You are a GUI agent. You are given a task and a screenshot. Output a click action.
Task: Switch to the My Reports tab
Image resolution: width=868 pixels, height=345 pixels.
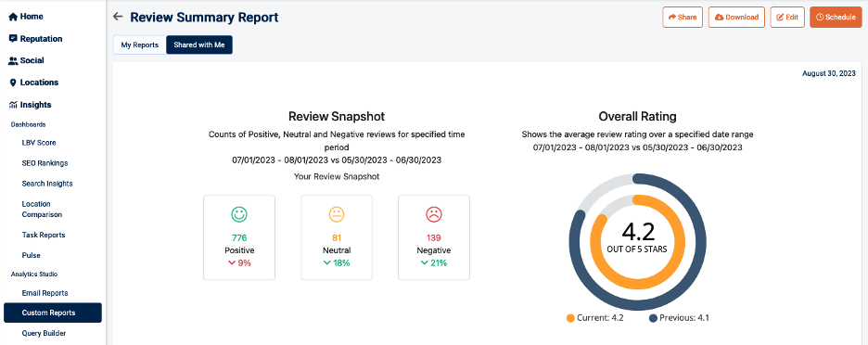139,45
